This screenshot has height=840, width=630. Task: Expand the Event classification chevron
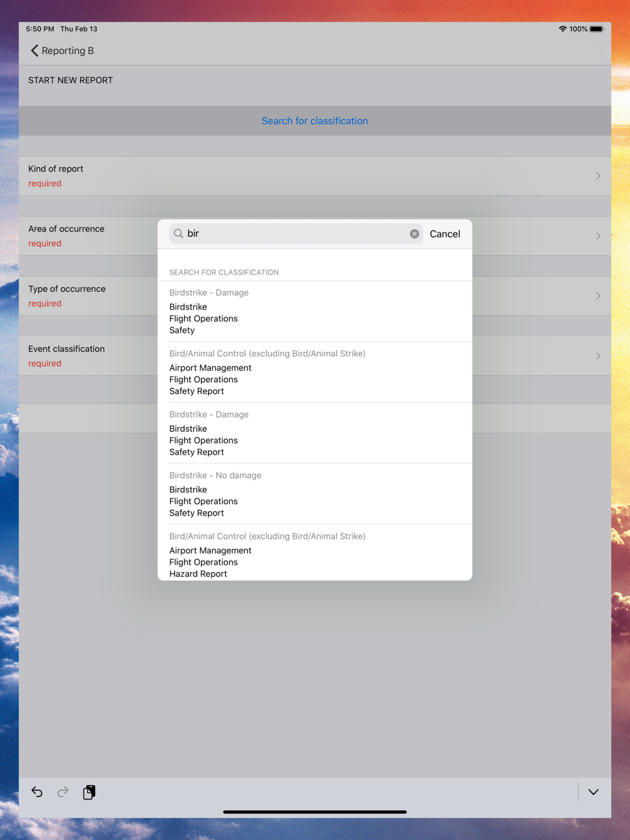pos(598,356)
